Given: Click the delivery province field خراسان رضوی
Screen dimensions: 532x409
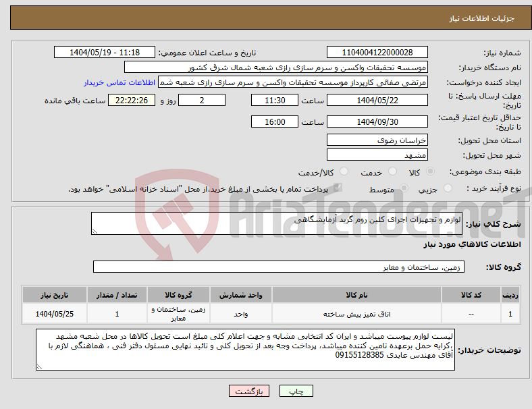Looking at the screenshot, I should 377,140.
